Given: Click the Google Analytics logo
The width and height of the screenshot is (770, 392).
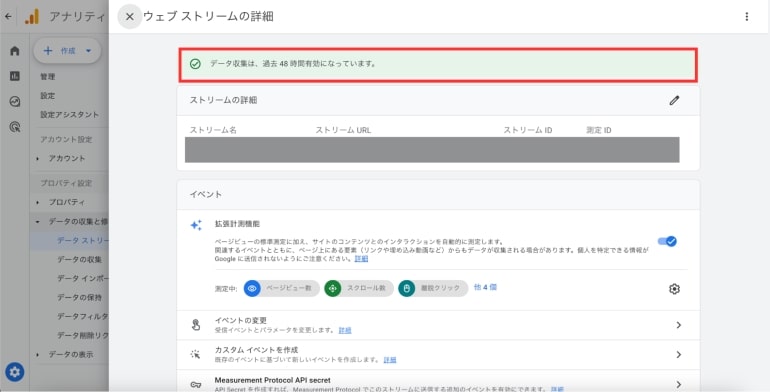Looking at the screenshot, I should (x=32, y=17).
